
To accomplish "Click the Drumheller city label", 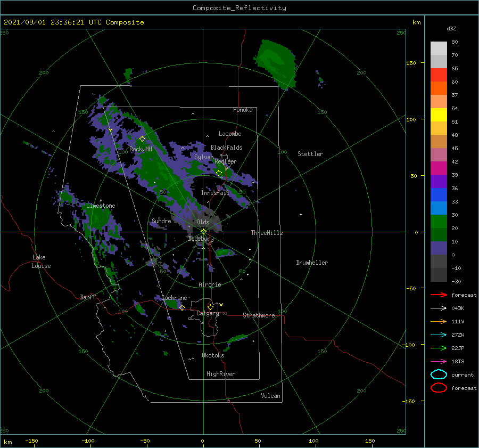I will click(x=312, y=263).
